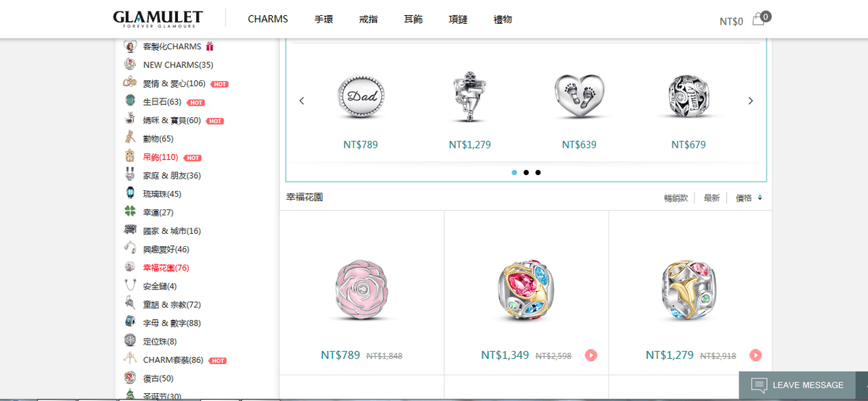
Task: Click the 生日石 birthstone category icon
Action: pos(130,101)
